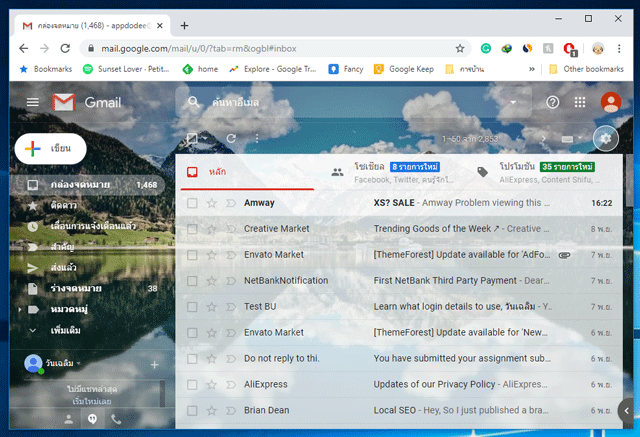This screenshot has height=437, width=640.
Task: Open the ร่างจดหมาย drafts folder
Action: coord(76,289)
